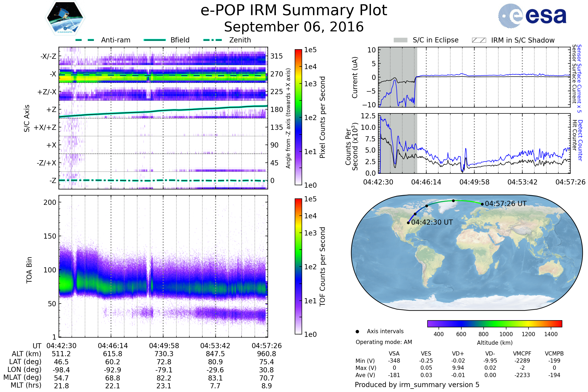This screenshot has width=588, height=392.
Task: Click the S/C in Eclipse gray swatch
Action: pos(400,40)
